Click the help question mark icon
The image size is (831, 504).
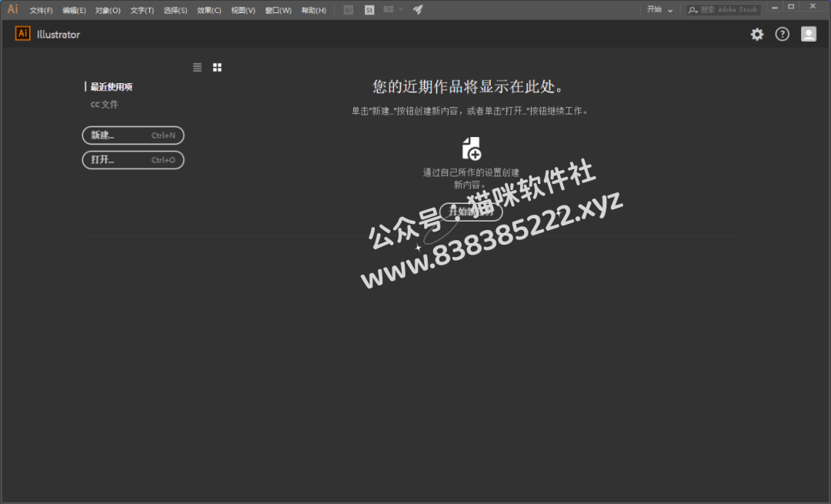783,35
